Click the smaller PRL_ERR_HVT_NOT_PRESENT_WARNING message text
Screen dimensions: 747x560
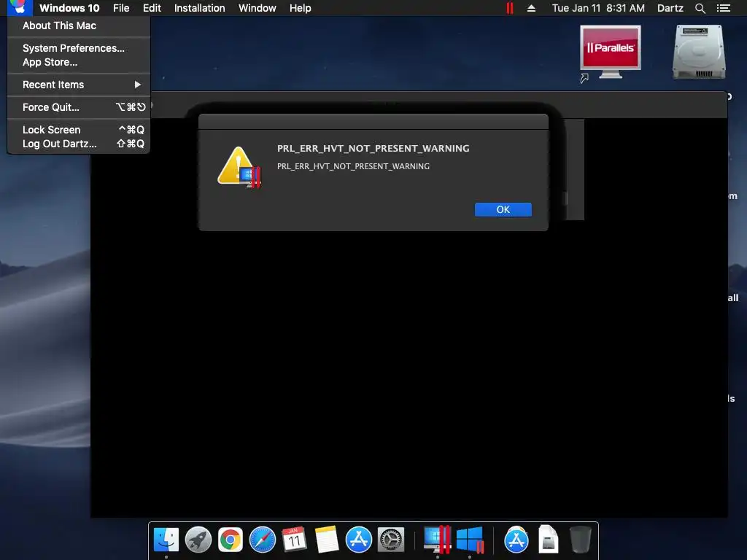pyautogui.click(x=353, y=166)
